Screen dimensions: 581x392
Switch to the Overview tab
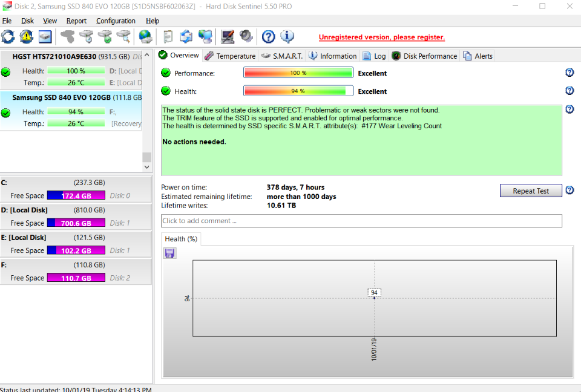[179, 56]
